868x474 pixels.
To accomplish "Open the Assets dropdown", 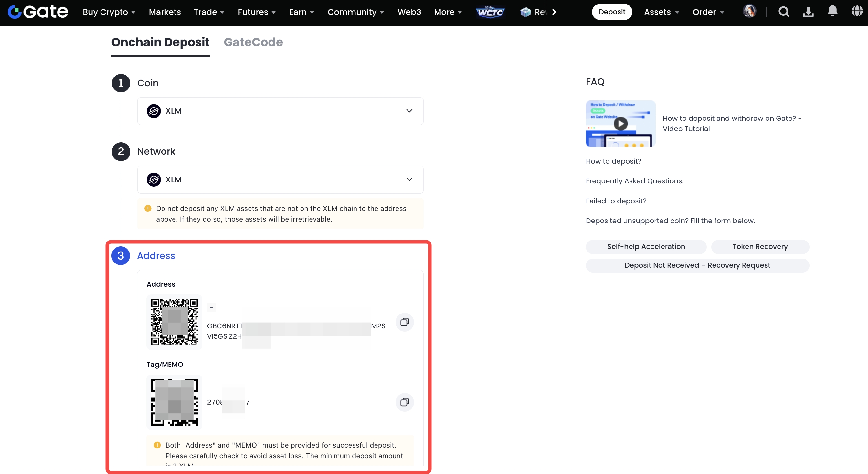I will (661, 12).
